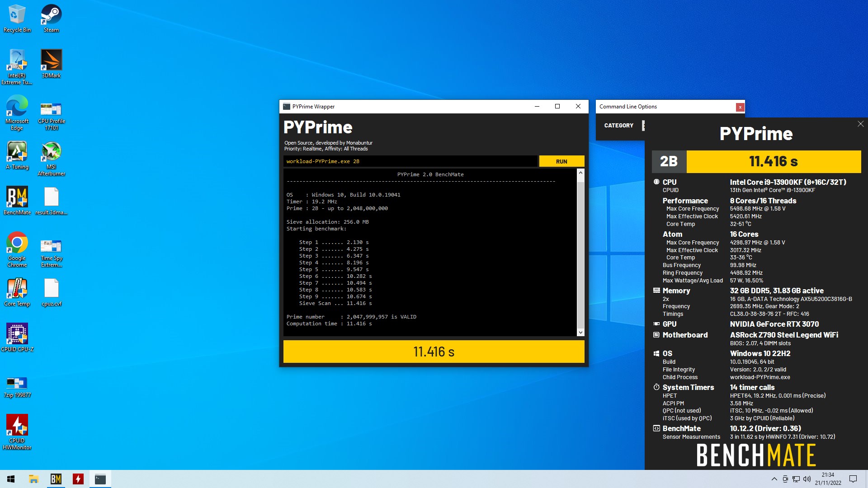Select the cpuz.cvf file icon
The image size is (868, 488).
(x=51, y=292)
